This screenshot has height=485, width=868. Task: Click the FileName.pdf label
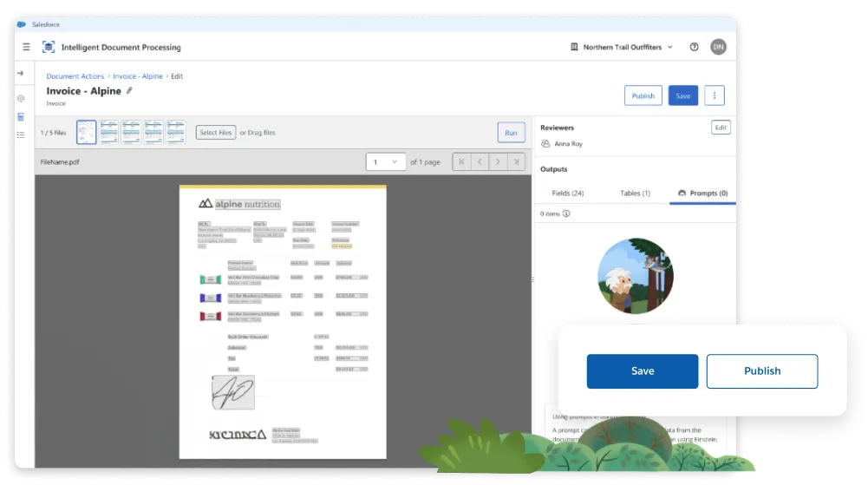click(x=60, y=162)
